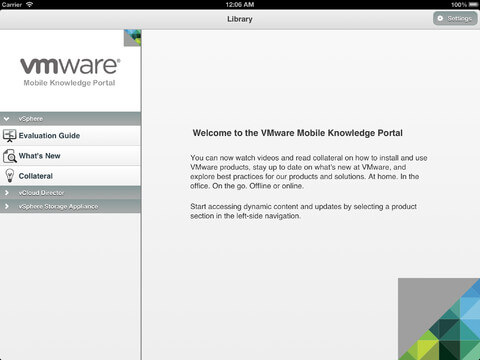
Task: Click the Collateral lightbulb icon
Action: [10, 176]
